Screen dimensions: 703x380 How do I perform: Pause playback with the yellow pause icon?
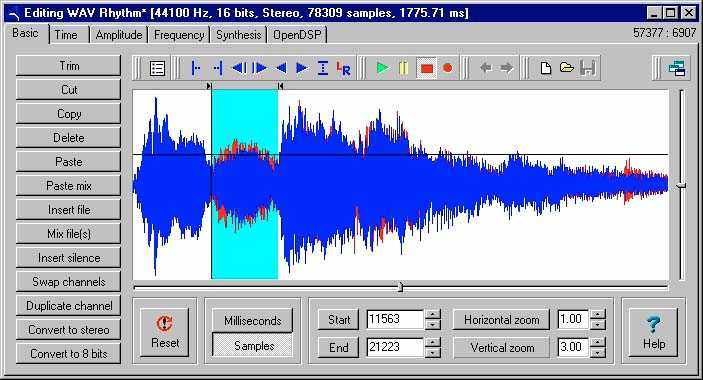[404, 68]
